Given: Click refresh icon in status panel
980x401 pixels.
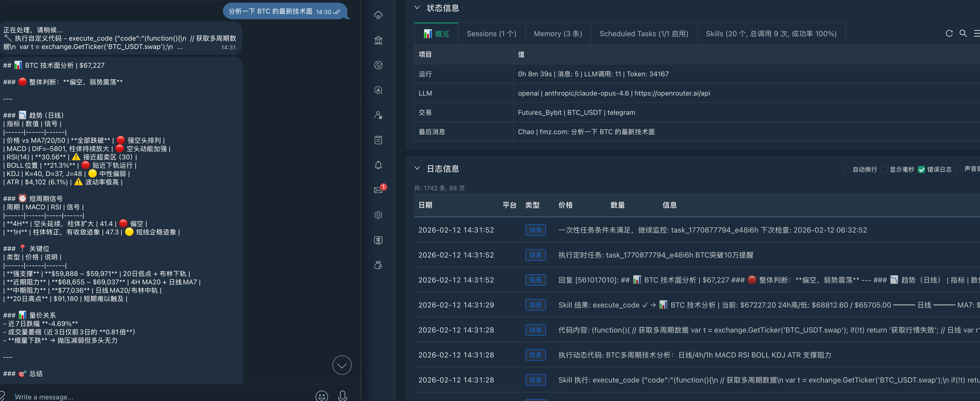Looking at the screenshot, I should (949, 34).
